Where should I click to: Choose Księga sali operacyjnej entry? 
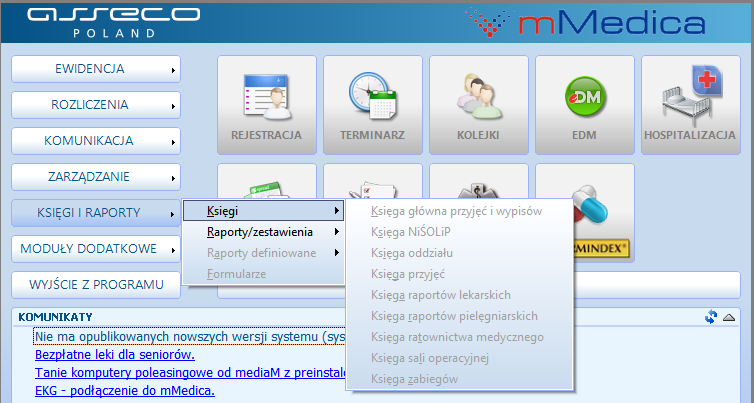coord(459,358)
